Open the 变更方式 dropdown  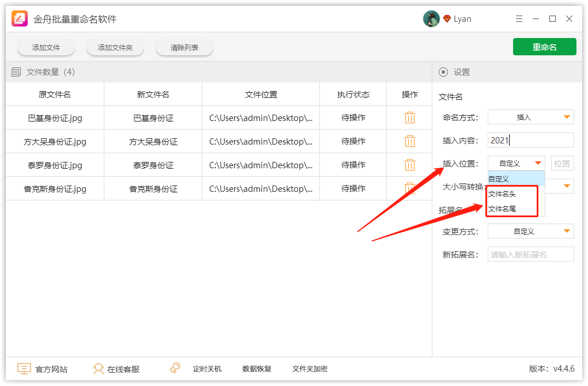pos(530,230)
